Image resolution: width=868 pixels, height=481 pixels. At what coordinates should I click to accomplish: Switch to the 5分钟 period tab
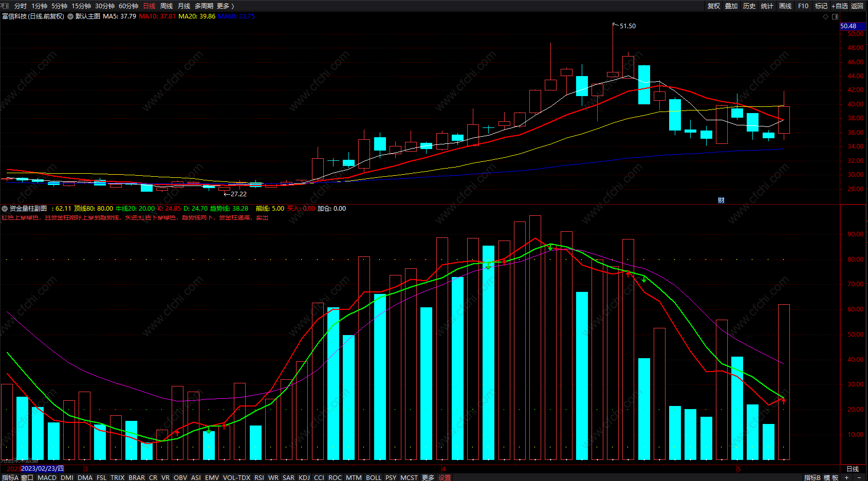tap(59, 6)
